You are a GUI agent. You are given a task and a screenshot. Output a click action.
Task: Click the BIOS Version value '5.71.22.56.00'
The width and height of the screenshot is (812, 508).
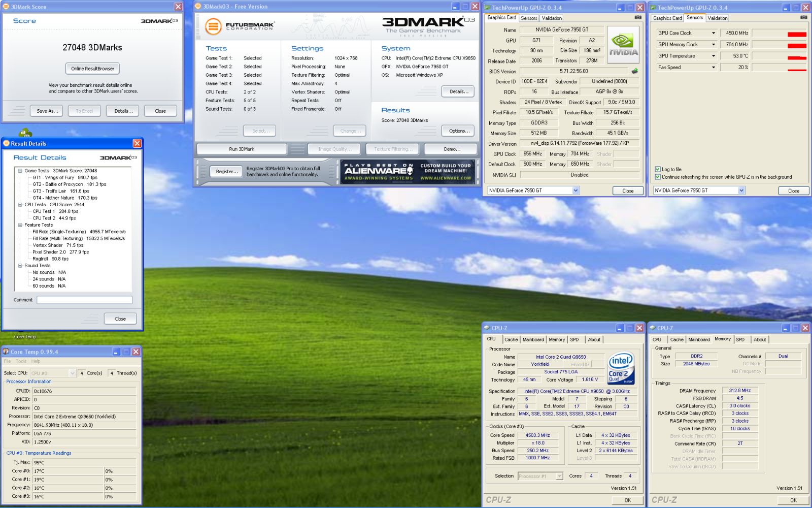pyautogui.click(x=574, y=71)
